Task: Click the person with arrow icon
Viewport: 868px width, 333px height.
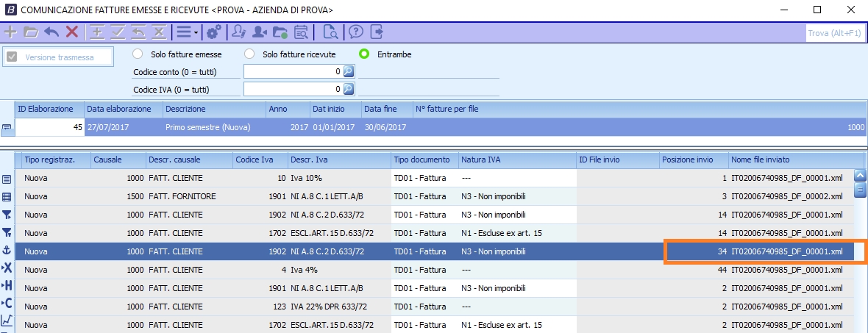Action: pos(259,32)
